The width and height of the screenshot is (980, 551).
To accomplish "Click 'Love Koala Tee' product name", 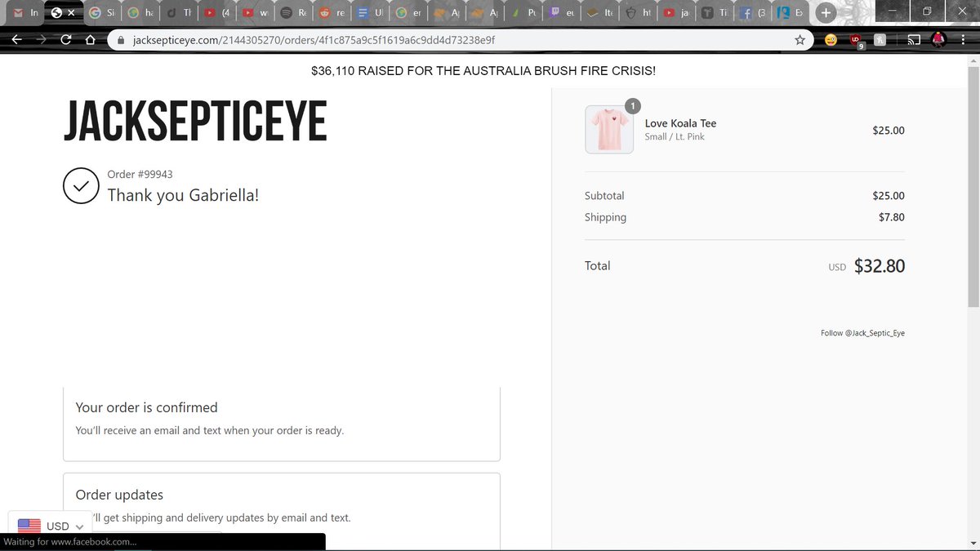I will pyautogui.click(x=680, y=123).
